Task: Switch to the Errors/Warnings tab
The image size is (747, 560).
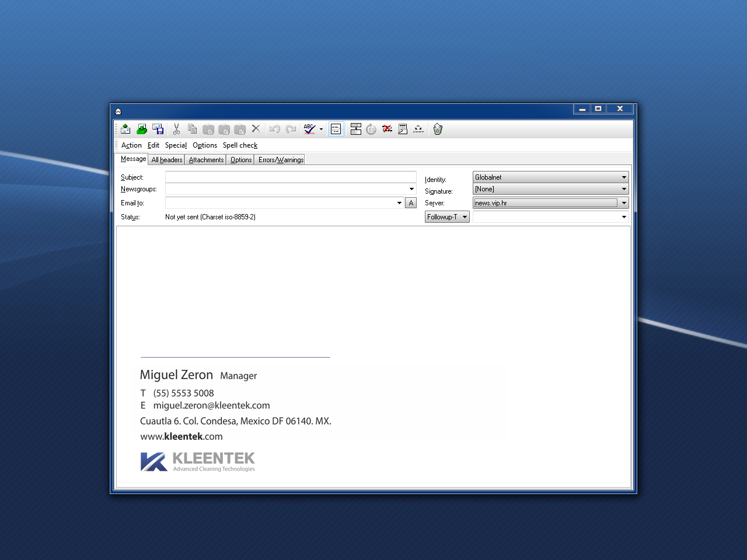Action: click(281, 160)
